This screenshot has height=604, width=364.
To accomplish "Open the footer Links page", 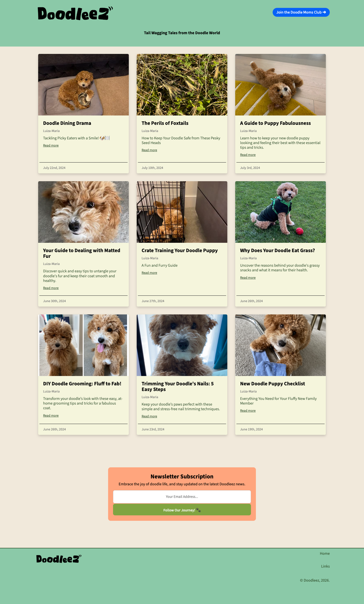I will pos(325,566).
